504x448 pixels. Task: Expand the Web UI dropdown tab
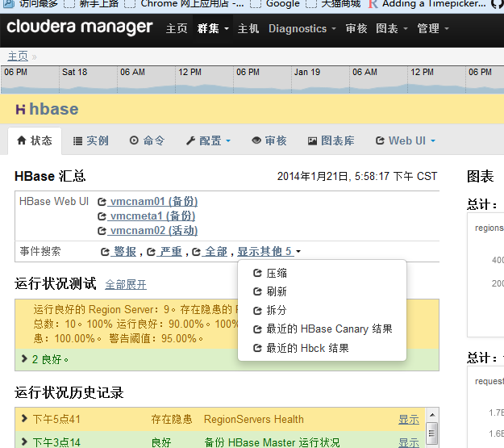[x=406, y=141]
